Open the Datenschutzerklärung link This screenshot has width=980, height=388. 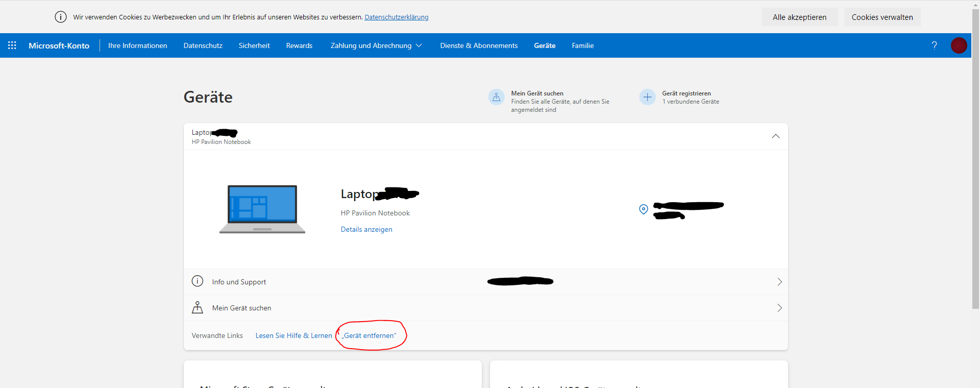coord(397,17)
